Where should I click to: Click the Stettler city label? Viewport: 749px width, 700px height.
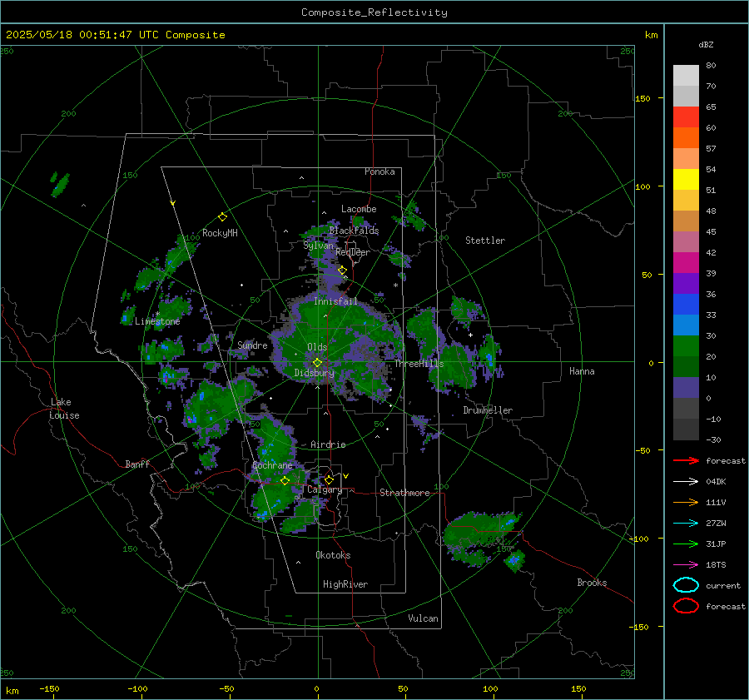coord(485,241)
